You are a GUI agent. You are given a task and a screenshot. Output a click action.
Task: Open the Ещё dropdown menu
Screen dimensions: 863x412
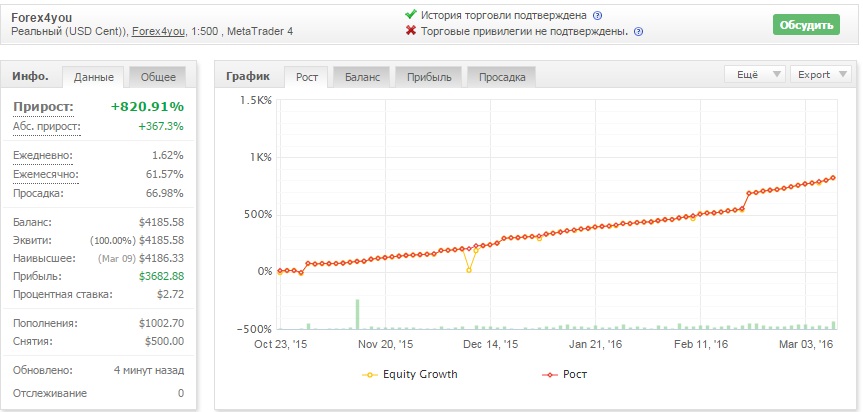[x=754, y=75]
